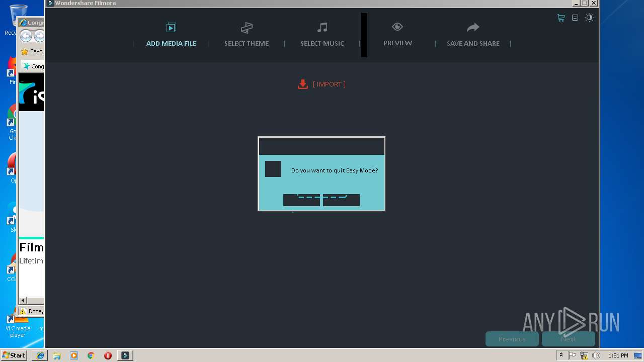
Task: Open Windows Media Player in taskbar
Action: [74, 355]
